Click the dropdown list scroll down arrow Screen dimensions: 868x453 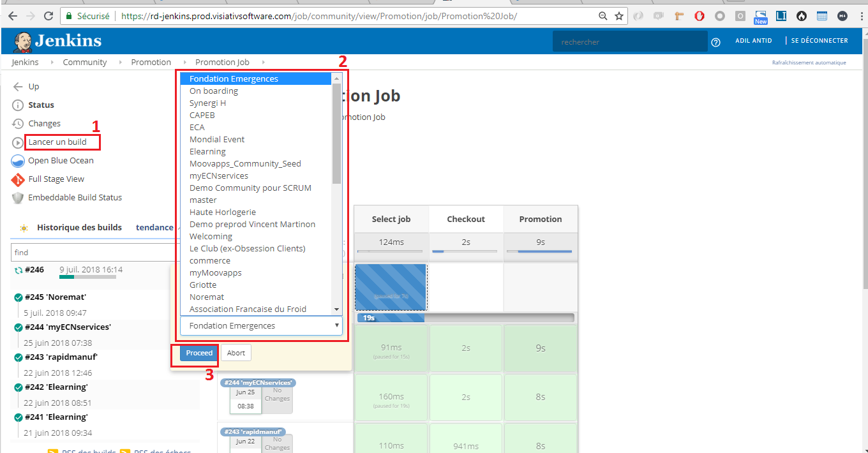pyautogui.click(x=336, y=309)
